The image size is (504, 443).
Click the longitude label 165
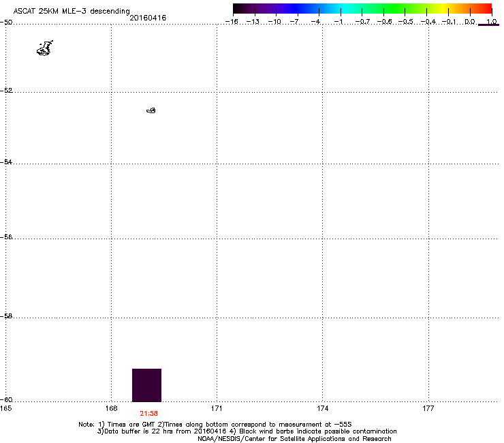(6, 408)
